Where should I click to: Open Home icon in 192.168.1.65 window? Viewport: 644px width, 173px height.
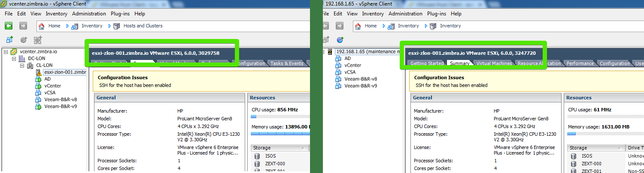[x=358, y=26]
